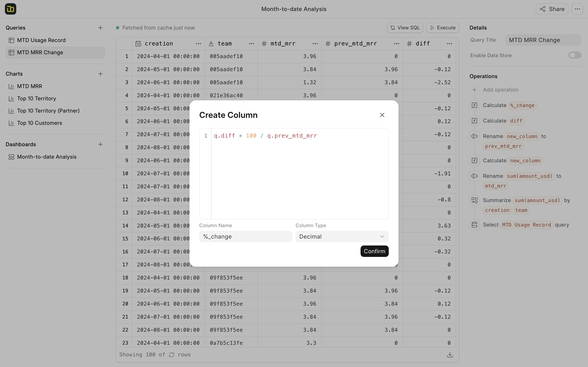
Task: Click the Confirm button to save column
Action: pos(375,251)
